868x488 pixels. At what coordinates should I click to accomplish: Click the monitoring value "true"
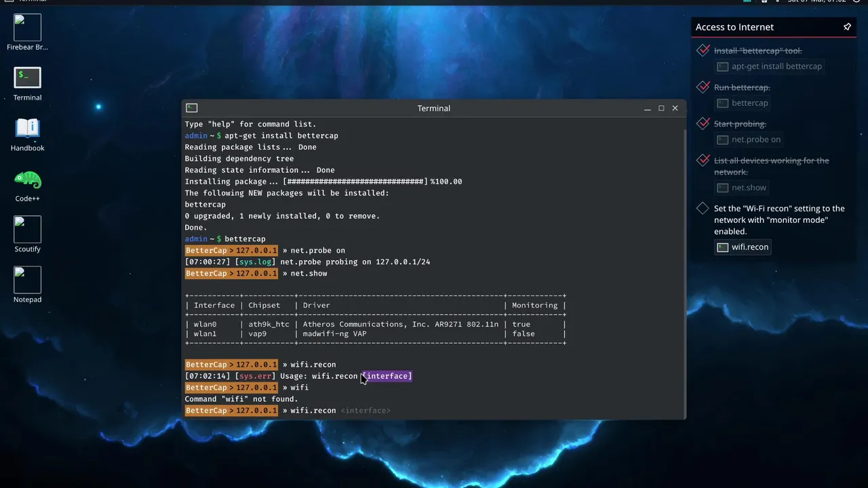click(521, 325)
